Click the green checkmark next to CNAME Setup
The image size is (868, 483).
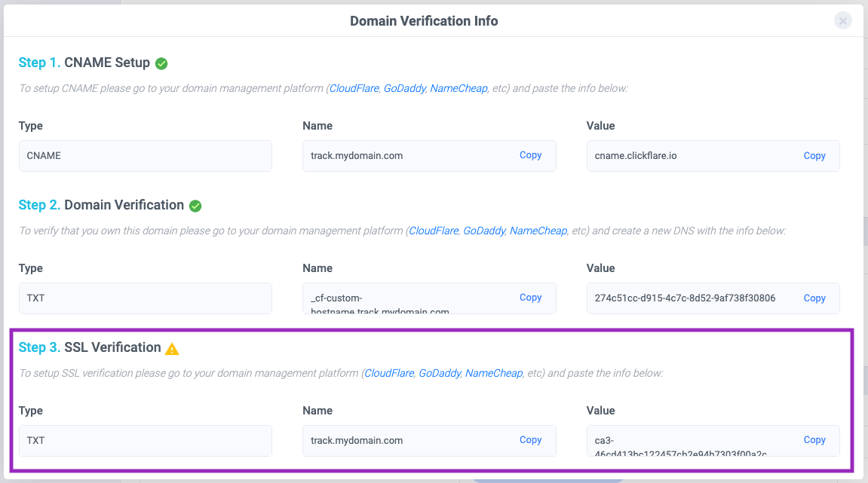pos(161,63)
